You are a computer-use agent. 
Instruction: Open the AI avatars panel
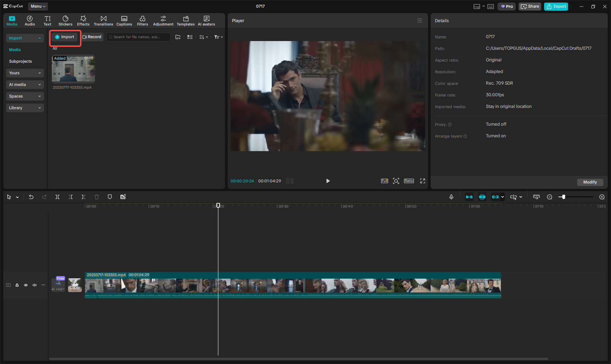(206, 21)
